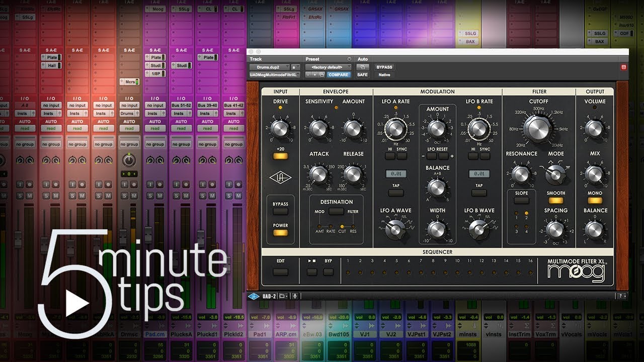
Task: Click the Native button
Action: [384, 74]
